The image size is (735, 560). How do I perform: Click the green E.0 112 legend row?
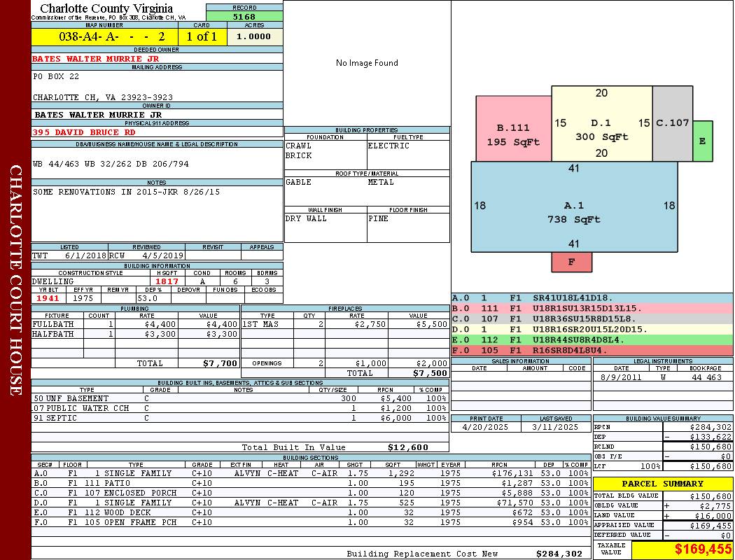click(591, 339)
